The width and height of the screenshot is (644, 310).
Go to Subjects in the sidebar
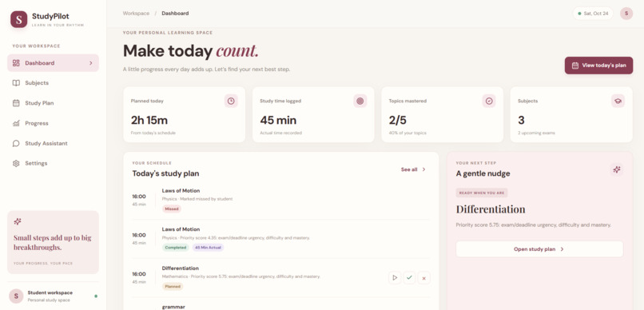53,83
